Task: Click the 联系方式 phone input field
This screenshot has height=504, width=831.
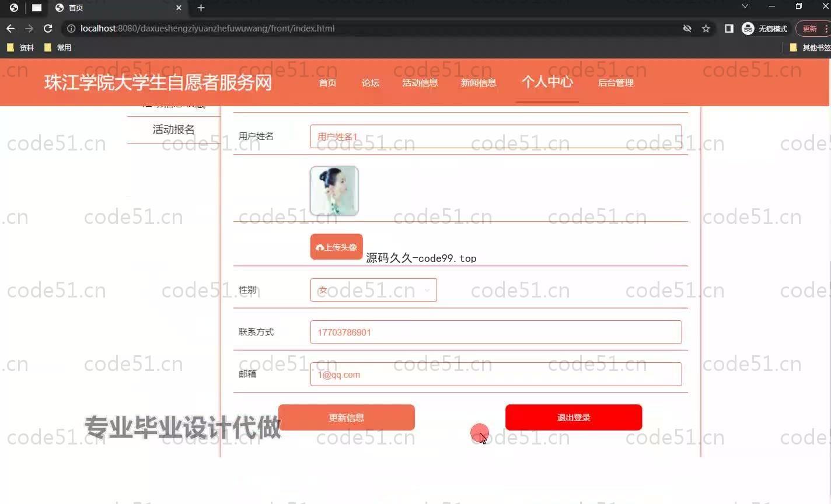Action: point(495,332)
